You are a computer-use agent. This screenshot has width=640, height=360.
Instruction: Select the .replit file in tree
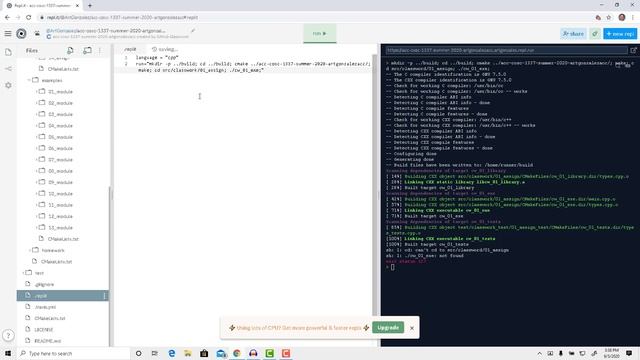point(62,296)
